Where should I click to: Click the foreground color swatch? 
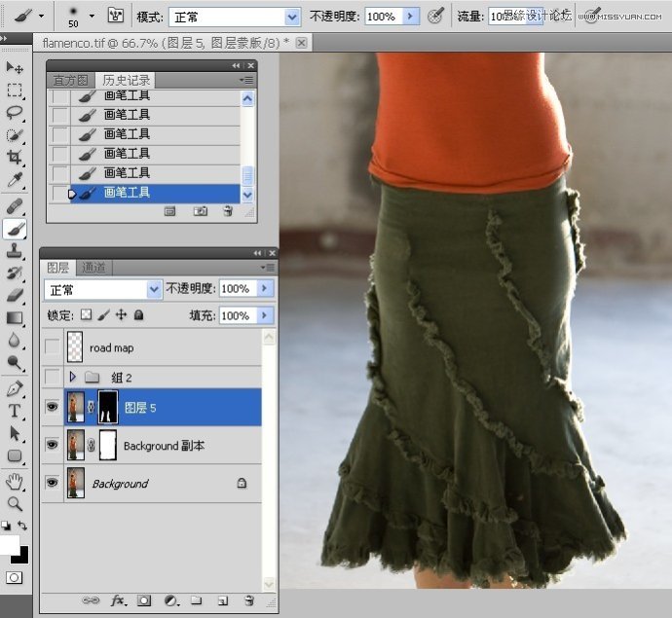click(x=8, y=545)
